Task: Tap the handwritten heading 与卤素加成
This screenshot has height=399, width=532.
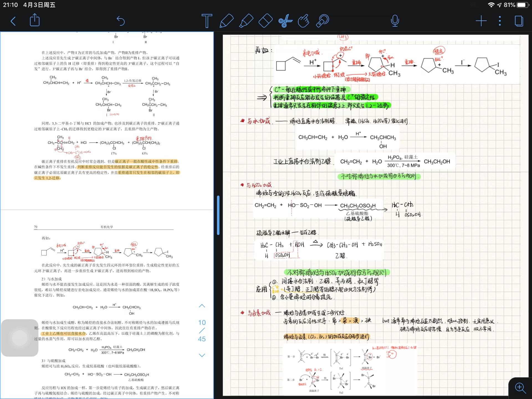Action: point(259,313)
